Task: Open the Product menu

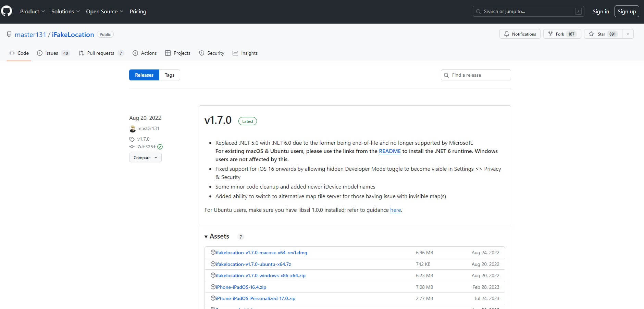Action: point(33,11)
